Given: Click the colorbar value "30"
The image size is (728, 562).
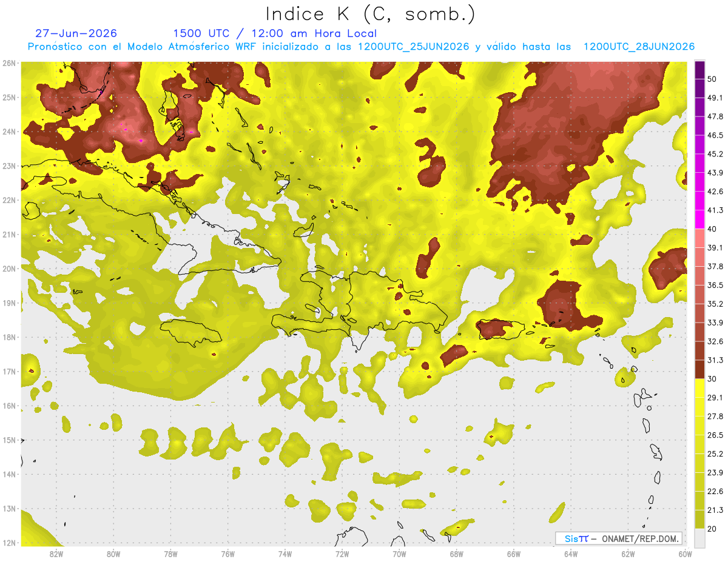Looking at the screenshot, I should 713,378.
